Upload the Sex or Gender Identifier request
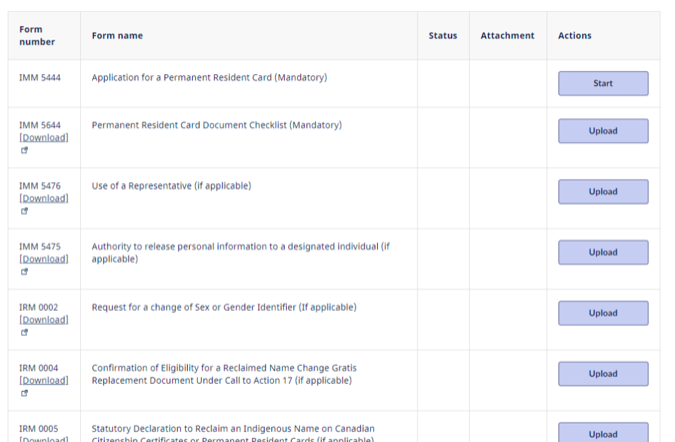675x442 pixels. click(603, 313)
